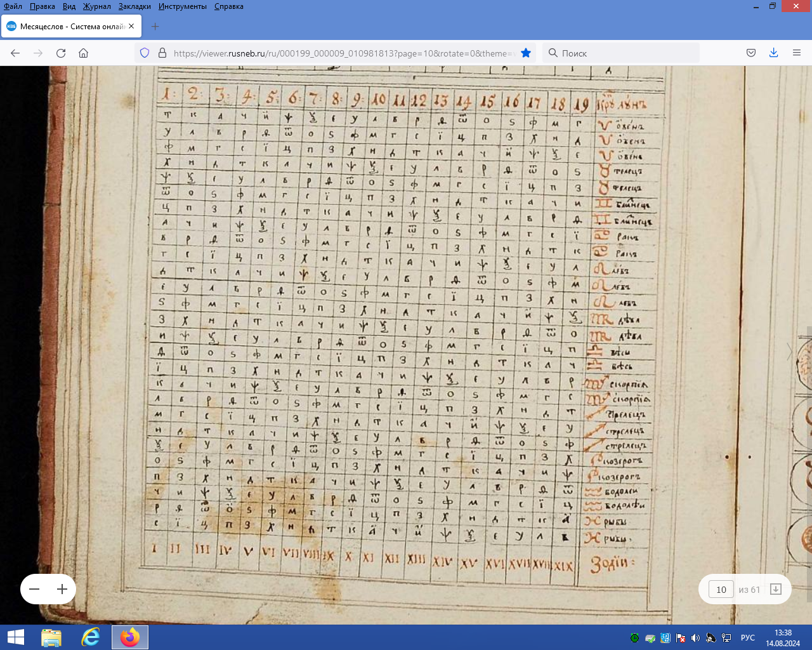Go to next page with right chevron
This screenshot has width=812, height=650.
point(790,352)
